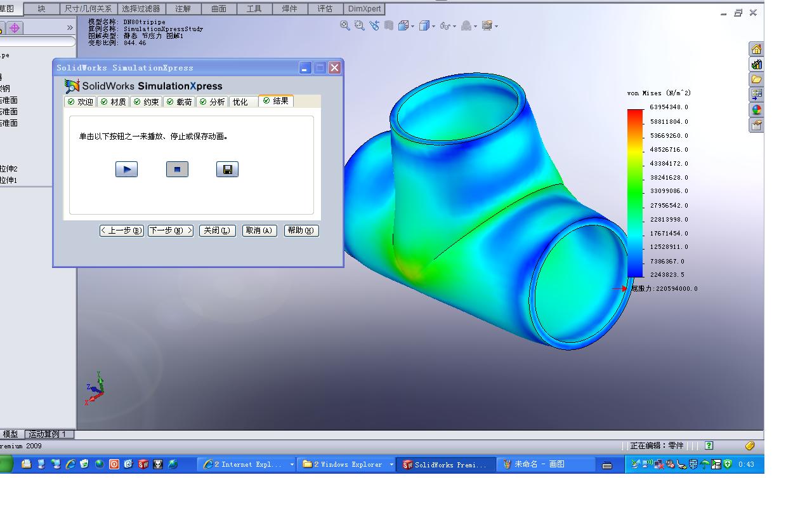The width and height of the screenshot is (812, 508).
Task: Switch to the 约束 tab
Action: [x=147, y=102]
